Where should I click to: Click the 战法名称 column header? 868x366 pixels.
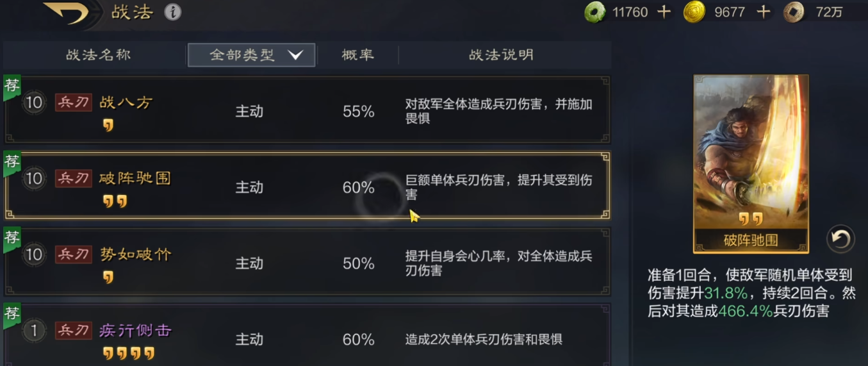(x=98, y=55)
